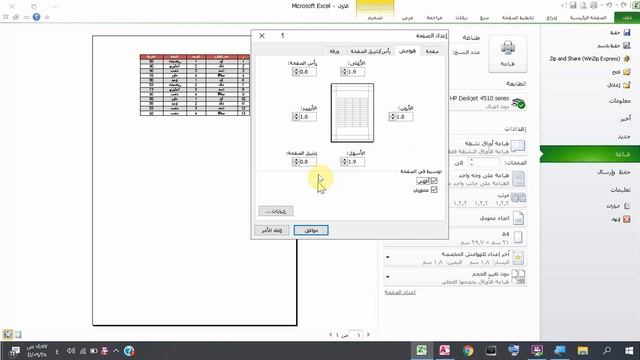Click the Windows Start button
This screenshot has height=360, width=640.
tap(629, 351)
